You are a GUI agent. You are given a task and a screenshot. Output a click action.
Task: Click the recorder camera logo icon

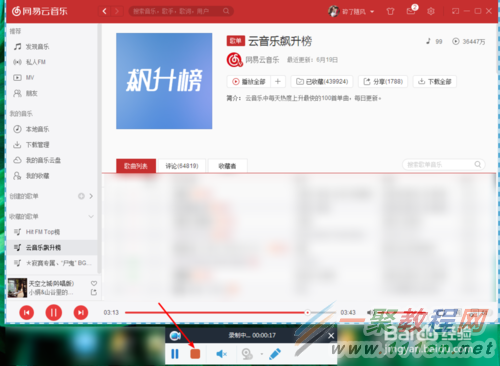coord(175,336)
